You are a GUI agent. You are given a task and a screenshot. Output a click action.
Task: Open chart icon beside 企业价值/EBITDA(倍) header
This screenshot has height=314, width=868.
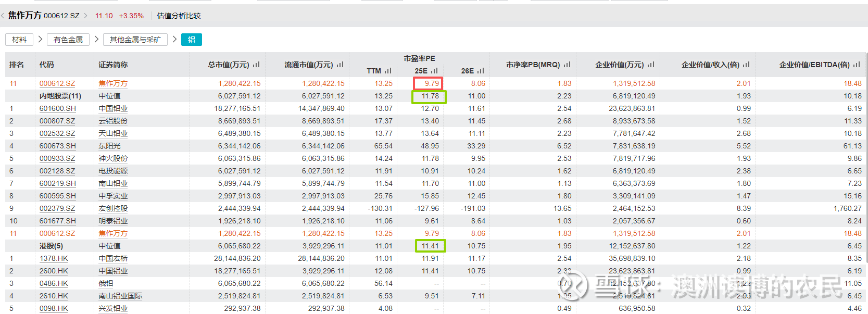coord(857,65)
